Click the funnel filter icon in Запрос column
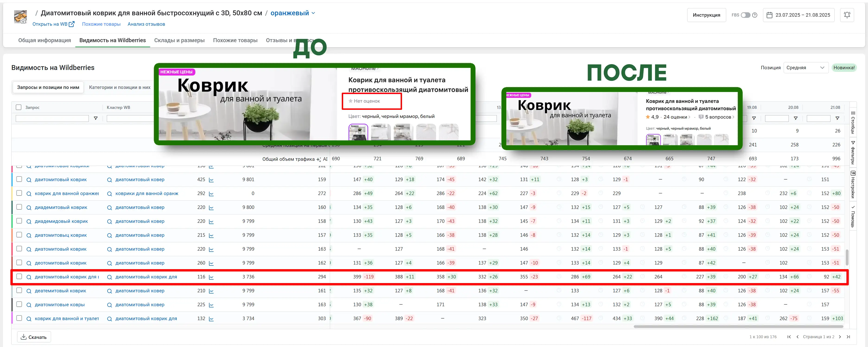Image resolution: width=868 pixels, height=347 pixels. click(96, 118)
